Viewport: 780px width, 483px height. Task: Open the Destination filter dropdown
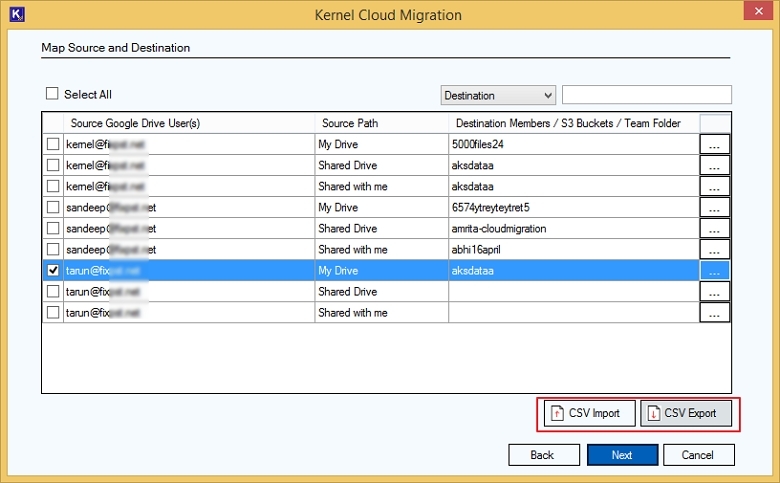pyautogui.click(x=498, y=95)
